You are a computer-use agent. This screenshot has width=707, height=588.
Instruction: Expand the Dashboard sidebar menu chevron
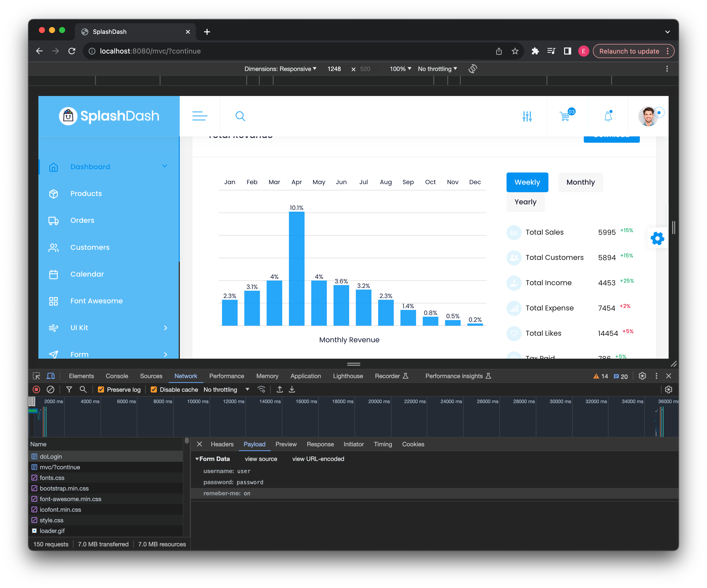(x=164, y=166)
